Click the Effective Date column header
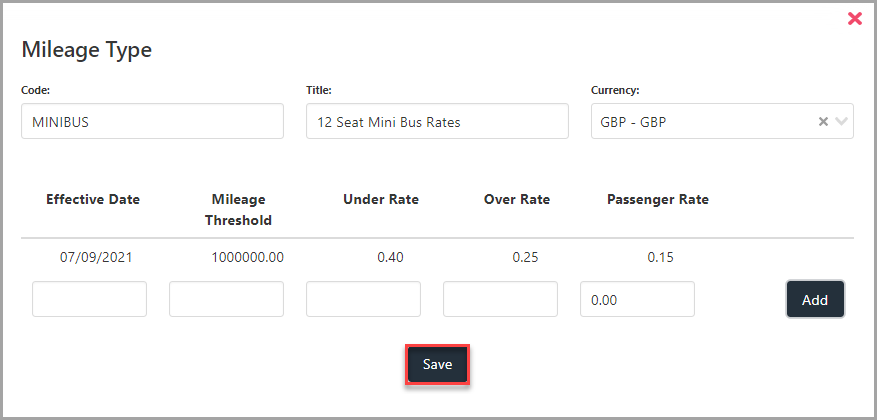 tap(93, 199)
